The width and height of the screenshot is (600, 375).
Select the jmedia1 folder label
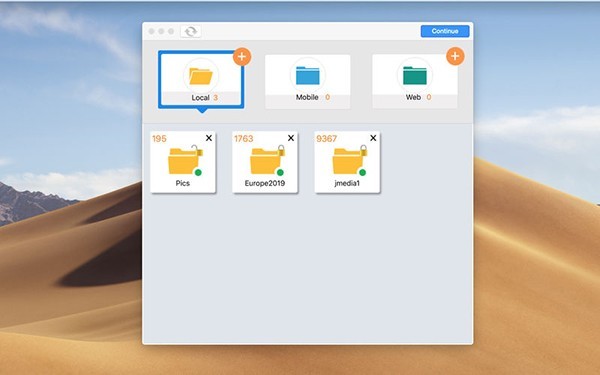click(347, 183)
